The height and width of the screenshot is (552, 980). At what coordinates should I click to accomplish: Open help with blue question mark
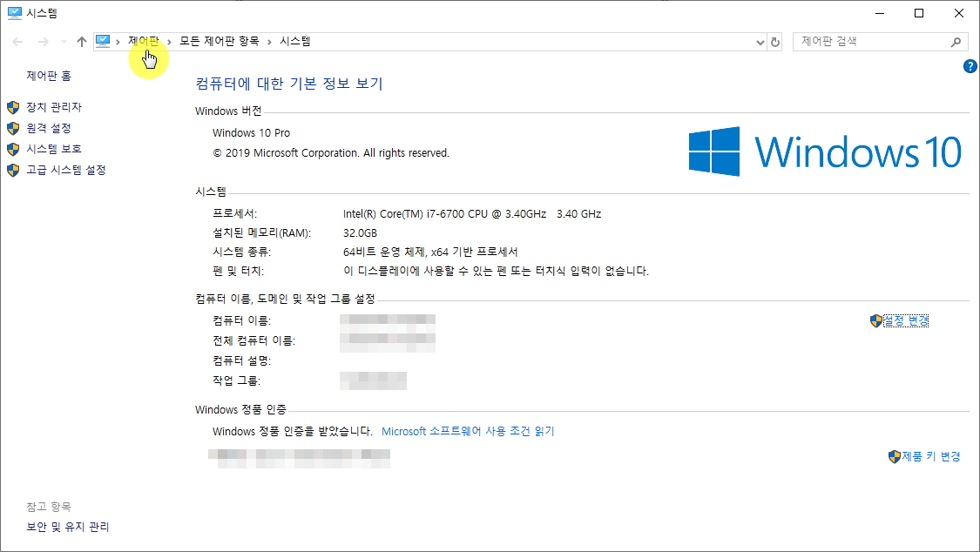[970, 66]
